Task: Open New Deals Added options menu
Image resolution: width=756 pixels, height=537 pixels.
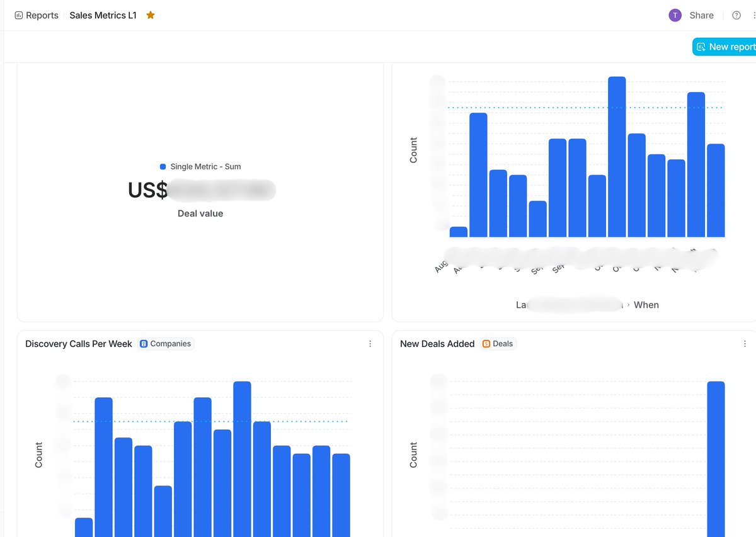Action: 745,344
